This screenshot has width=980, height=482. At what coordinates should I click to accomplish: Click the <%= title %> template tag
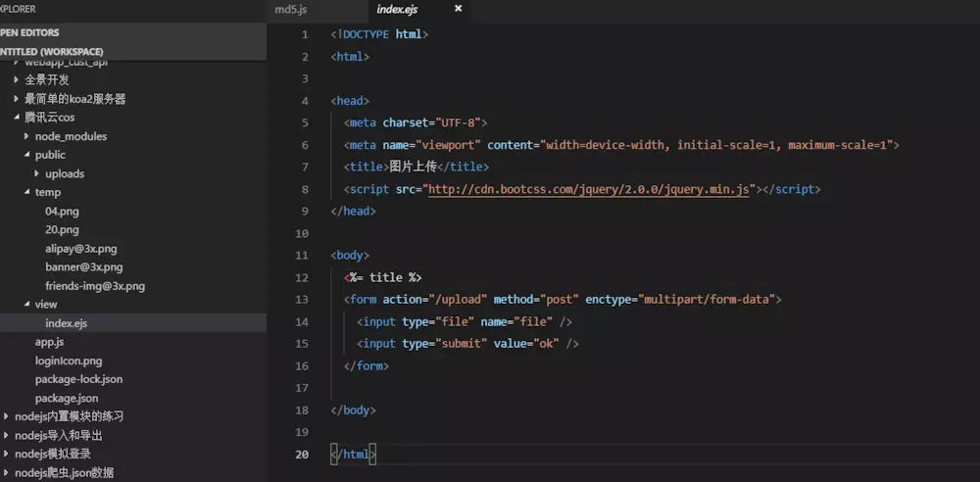coord(382,277)
